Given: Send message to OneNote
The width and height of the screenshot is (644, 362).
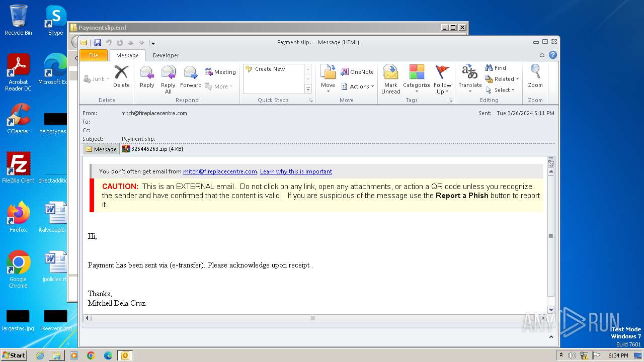Looking at the screenshot, I should (357, 72).
